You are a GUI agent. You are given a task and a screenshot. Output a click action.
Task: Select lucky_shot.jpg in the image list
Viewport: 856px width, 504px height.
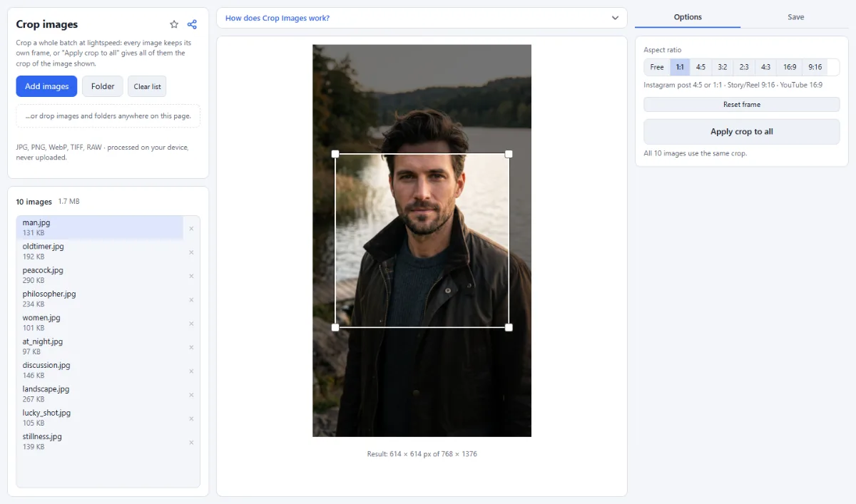[100, 418]
